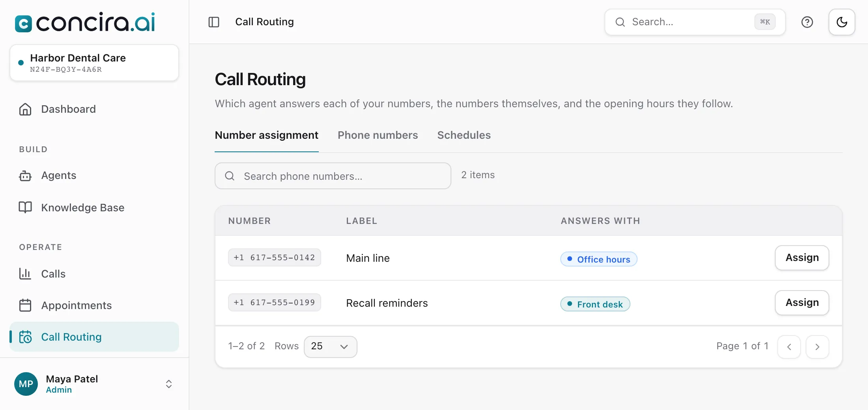Click the NUMBER column header

pos(249,221)
